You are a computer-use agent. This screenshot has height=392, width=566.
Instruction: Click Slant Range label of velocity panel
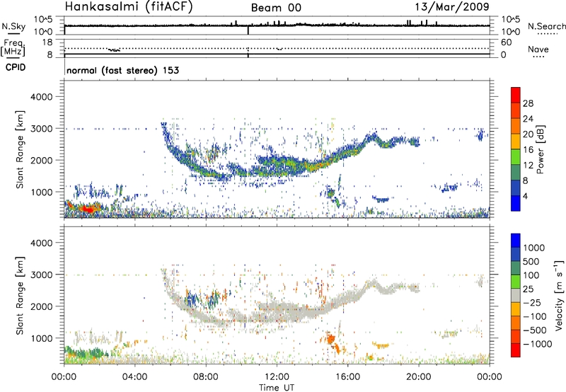(20, 296)
